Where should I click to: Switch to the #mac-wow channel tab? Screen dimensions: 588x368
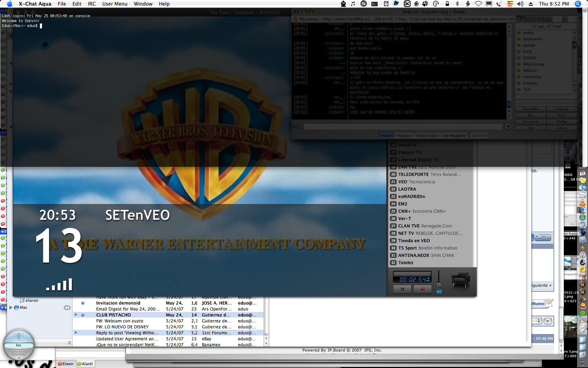click(x=427, y=136)
